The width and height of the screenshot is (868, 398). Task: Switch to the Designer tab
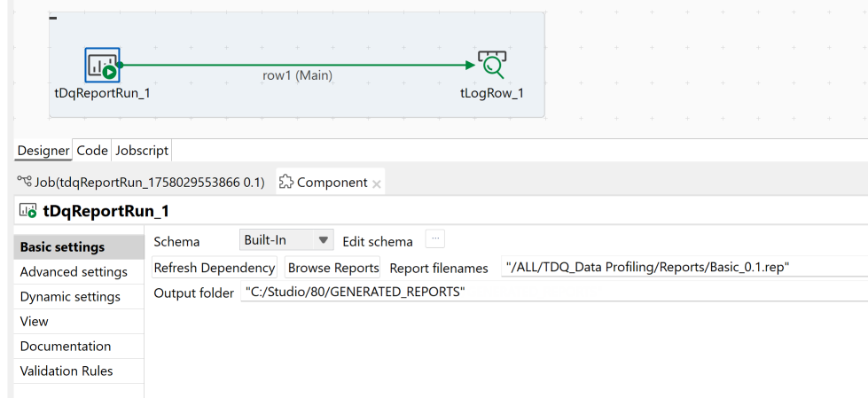tap(43, 151)
